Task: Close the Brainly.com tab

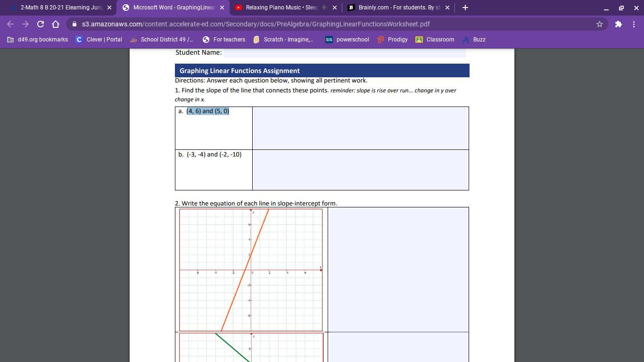Action: [x=447, y=8]
